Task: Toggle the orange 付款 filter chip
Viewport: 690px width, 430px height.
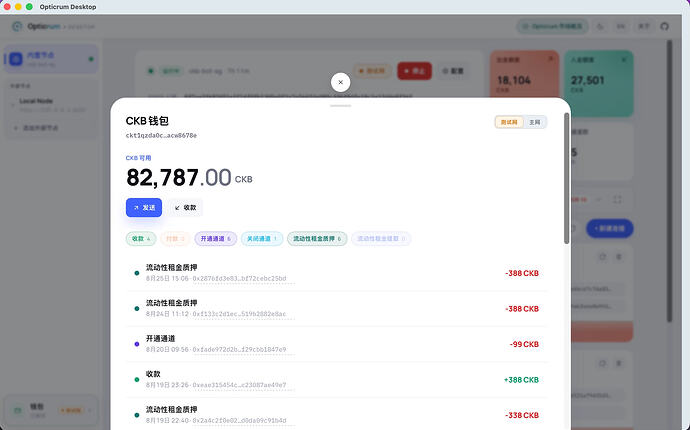Action: coord(175,239)
